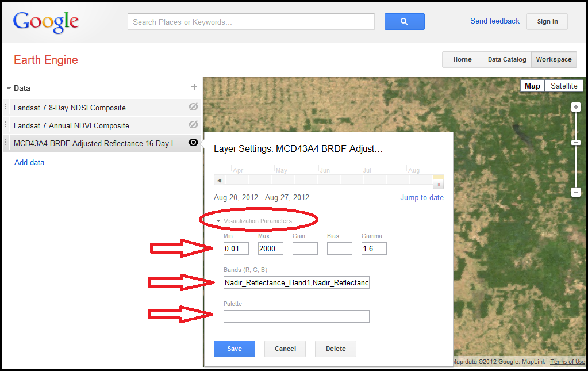This screenshot has width=588, height=371.
Task: Click the Gamma value field
Action: (x=374, y=248)
